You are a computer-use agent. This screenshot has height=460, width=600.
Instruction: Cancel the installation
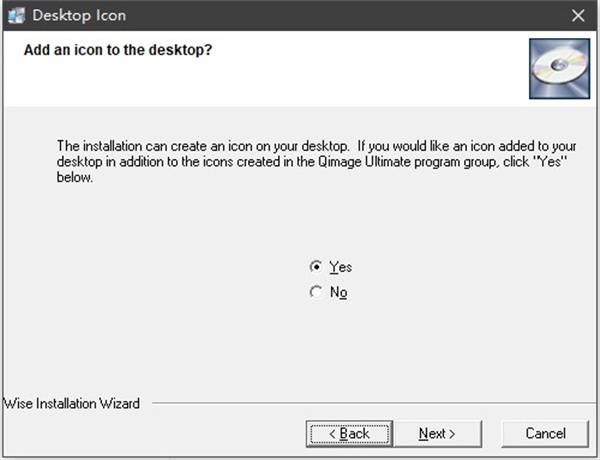(x=545, y=433)
